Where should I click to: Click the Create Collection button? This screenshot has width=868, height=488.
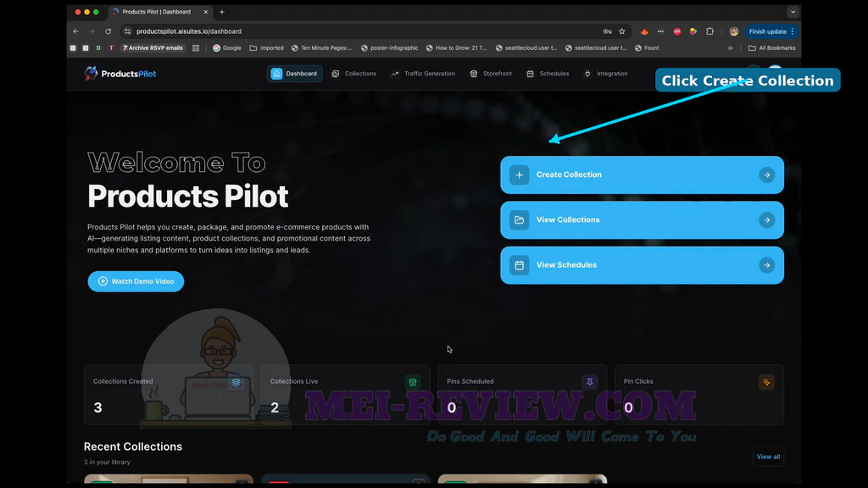click(x=643, y=175)
